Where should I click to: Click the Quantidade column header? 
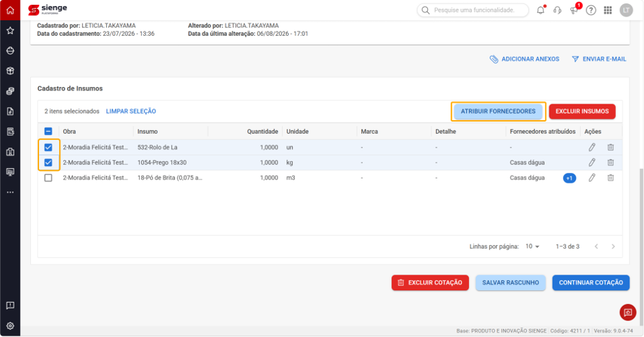click(263, 132)
